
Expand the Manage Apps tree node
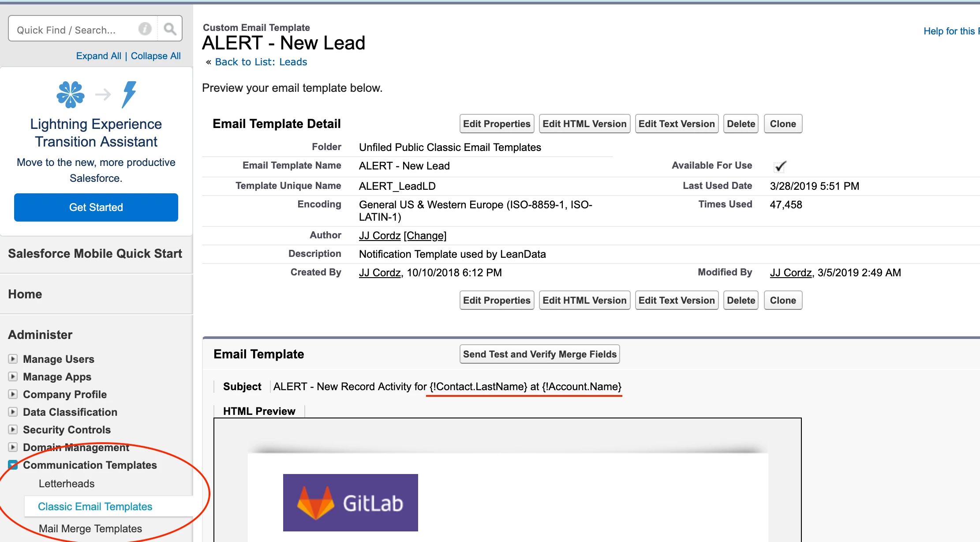(x=13, y=376)
